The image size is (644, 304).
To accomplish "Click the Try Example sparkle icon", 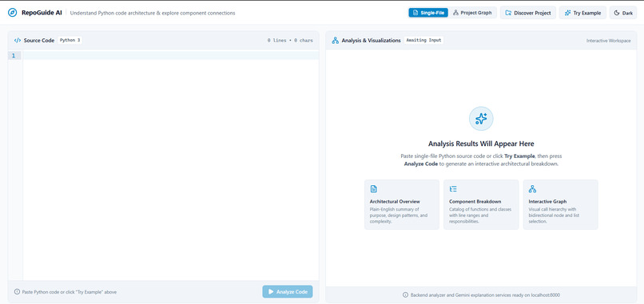I will click(x=567, y=13).
